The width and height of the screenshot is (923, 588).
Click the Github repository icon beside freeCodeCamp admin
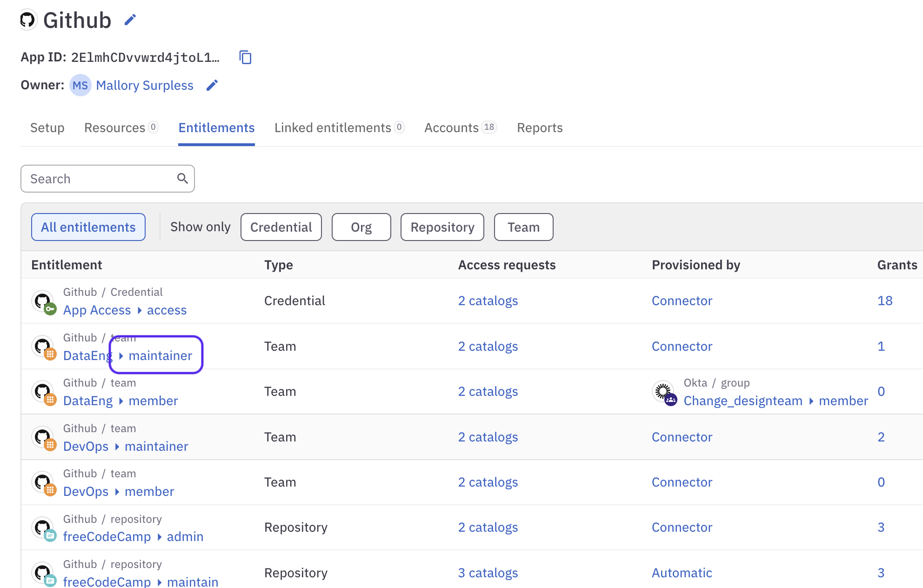pos(44,528)
